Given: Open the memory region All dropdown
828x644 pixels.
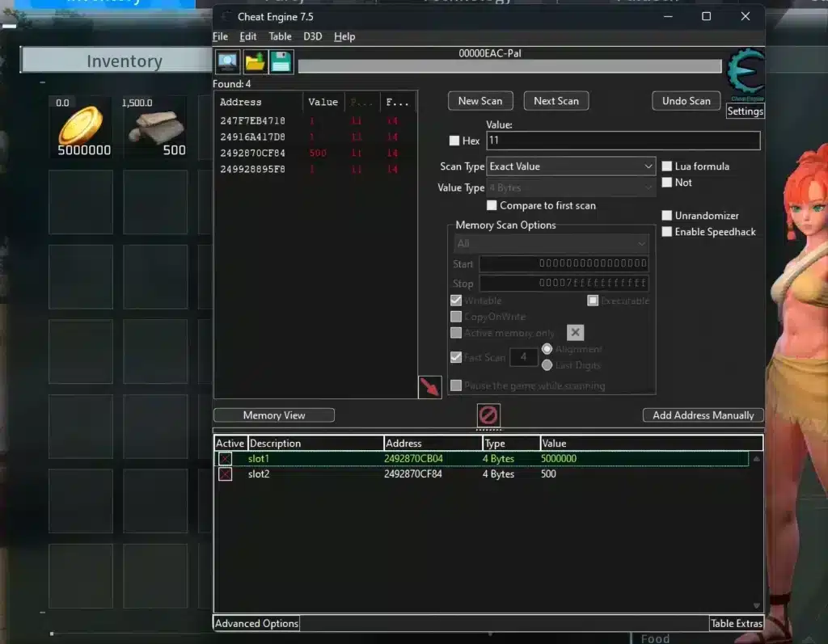Looking at the screenshot, I should (551, 243).
